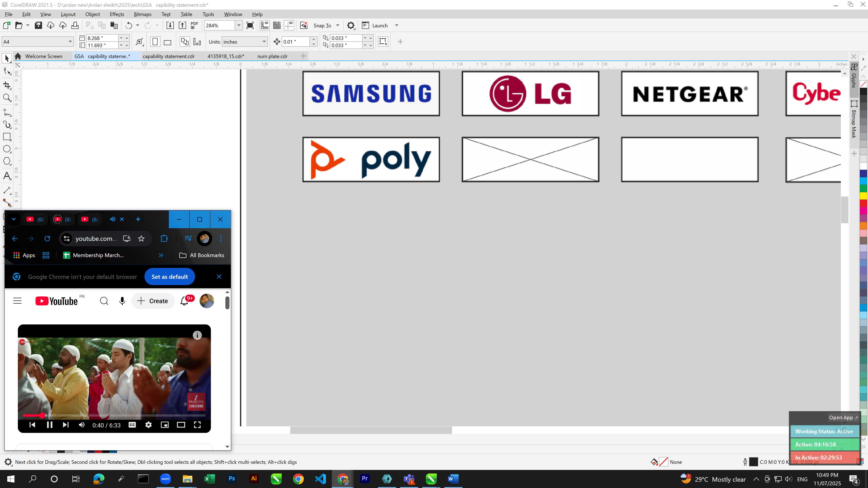Viewport: 868px width, 488px height.
Task: Select the Rectangle tool
Action: click(7, 137)
